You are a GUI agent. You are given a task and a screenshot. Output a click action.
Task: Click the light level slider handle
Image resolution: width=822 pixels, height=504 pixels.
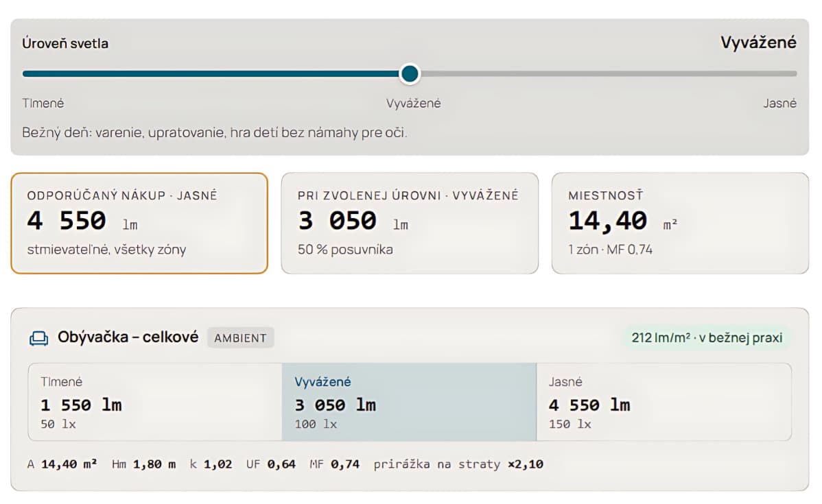(410, 74)
